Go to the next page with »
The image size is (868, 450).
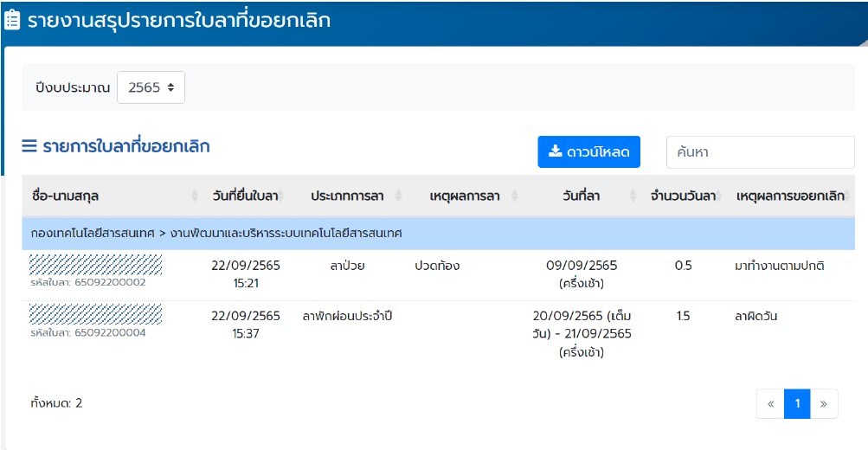coord(823,403)
